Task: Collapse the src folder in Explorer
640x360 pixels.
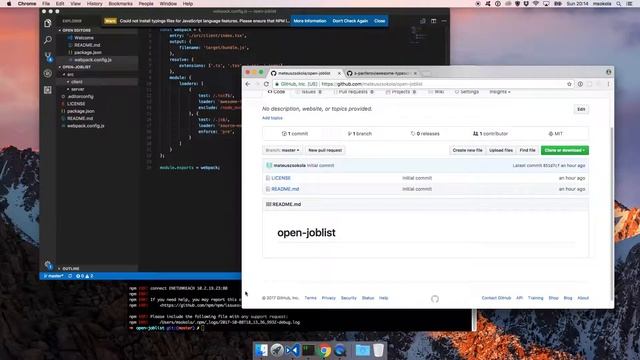Action: coord(69,75)
